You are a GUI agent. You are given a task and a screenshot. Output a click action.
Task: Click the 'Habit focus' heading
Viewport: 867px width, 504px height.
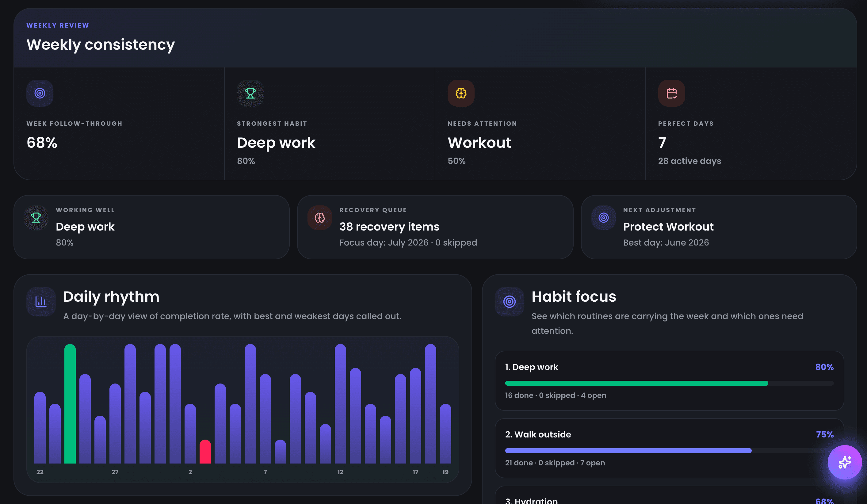[574, 296]
